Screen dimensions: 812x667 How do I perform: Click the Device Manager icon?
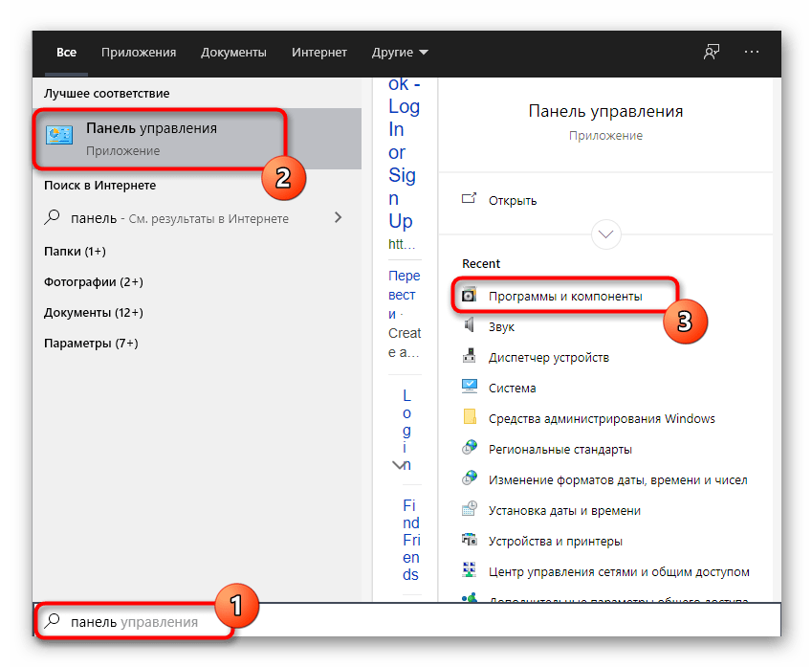469,357
